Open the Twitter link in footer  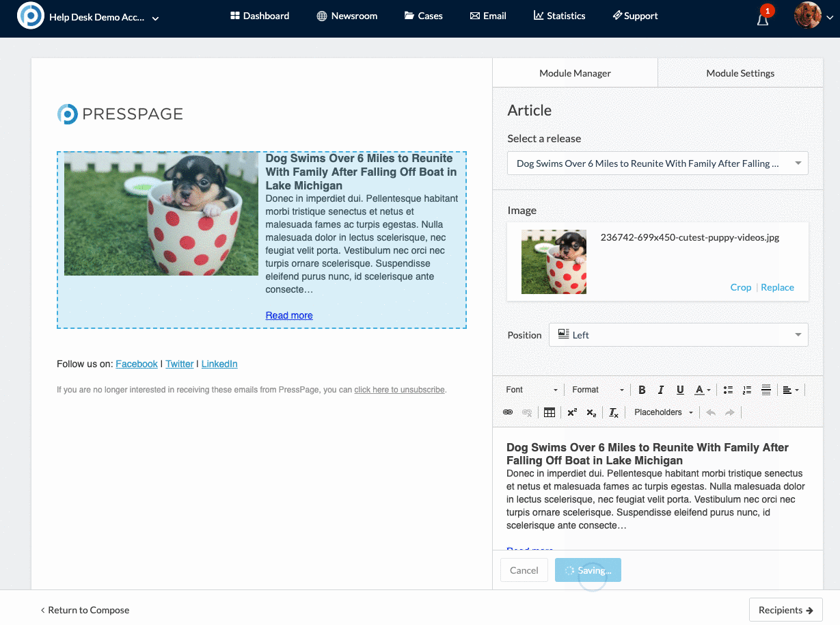click(180, 364)
